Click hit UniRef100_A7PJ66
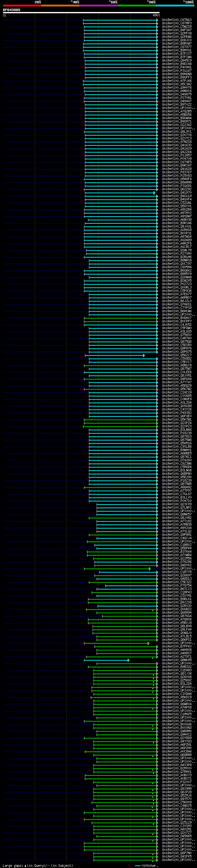 click(x=177, y=81)
